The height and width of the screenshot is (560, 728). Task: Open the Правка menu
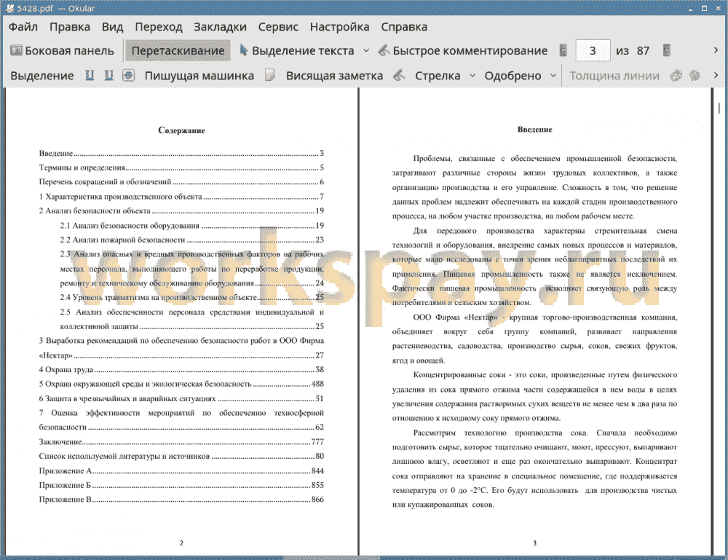[70, 27]
